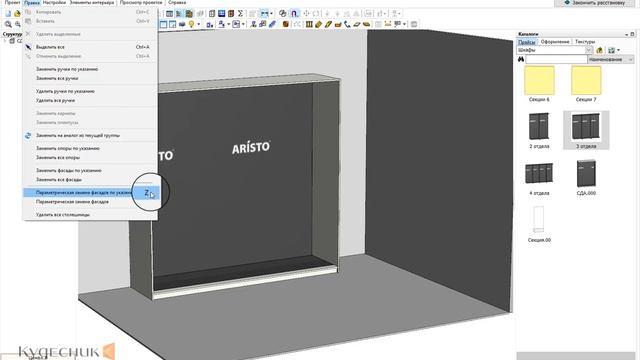Switch to the Оформление catalog tab
The image size is (640, 360).
(x=555, y=42)
